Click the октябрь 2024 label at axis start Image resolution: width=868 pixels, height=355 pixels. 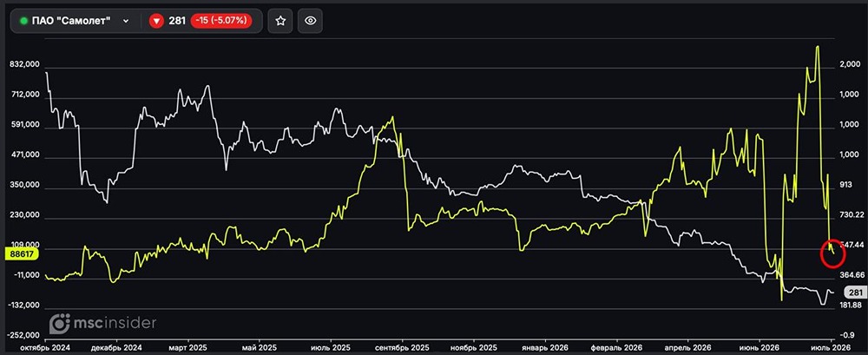pyautogui.click(x=43, y=348)
